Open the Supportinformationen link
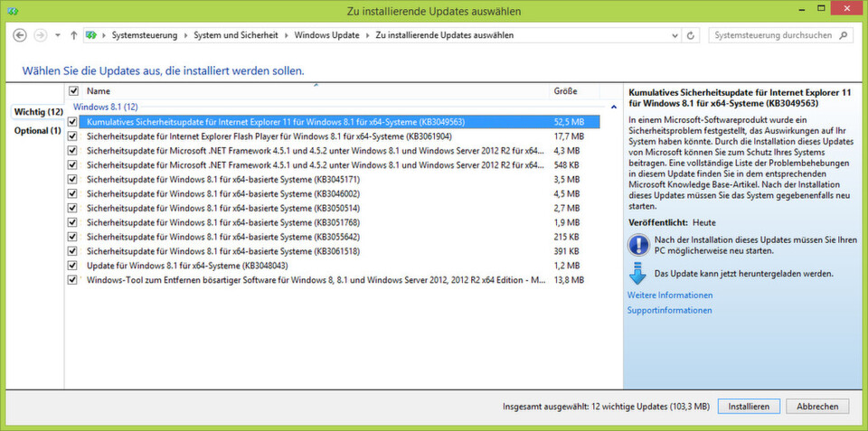 (x=669, y=311)
